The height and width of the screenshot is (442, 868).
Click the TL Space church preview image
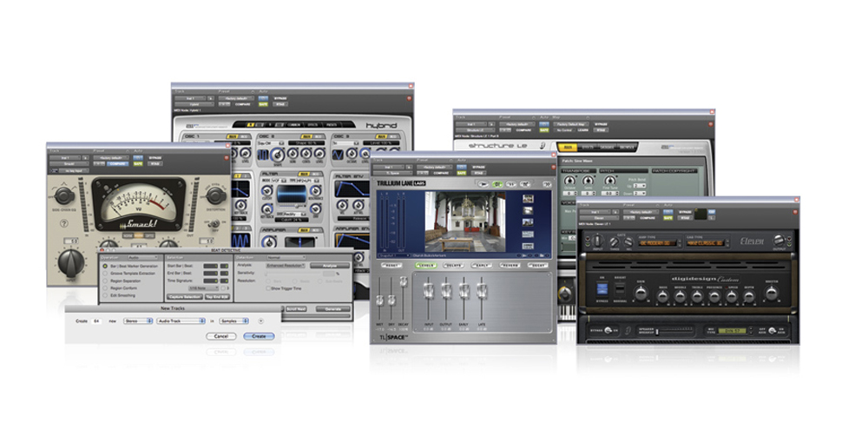pos(465,222)
